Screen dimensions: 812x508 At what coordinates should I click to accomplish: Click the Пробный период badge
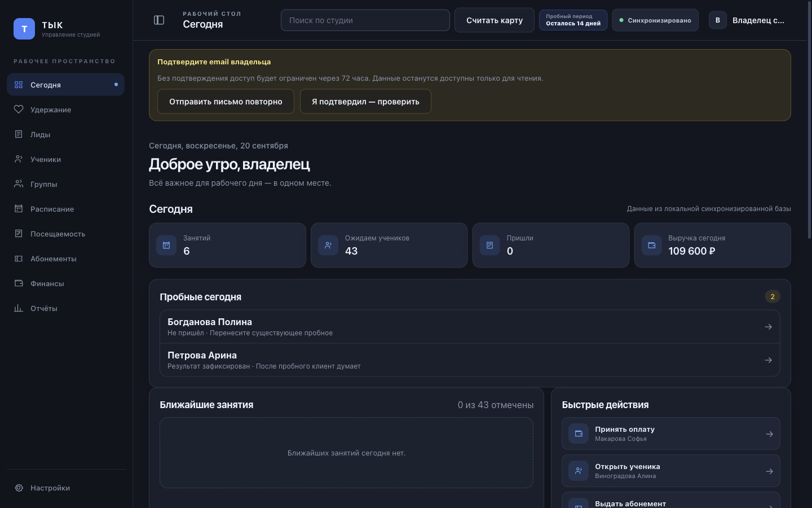pos(573,20)
